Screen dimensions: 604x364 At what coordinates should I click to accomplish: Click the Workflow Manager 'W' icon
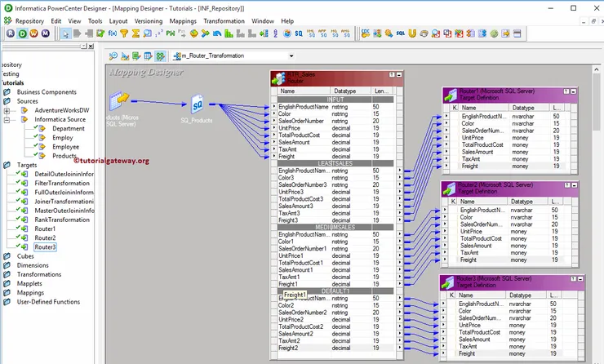click(x=33, y=33)
